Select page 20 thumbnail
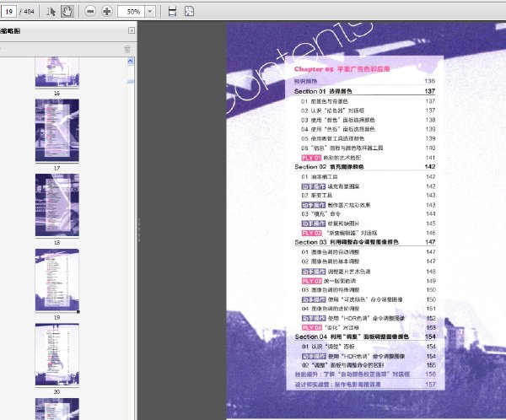Image resolution: width=506 pixels, height=420 pixels. (x=57, y=354)
